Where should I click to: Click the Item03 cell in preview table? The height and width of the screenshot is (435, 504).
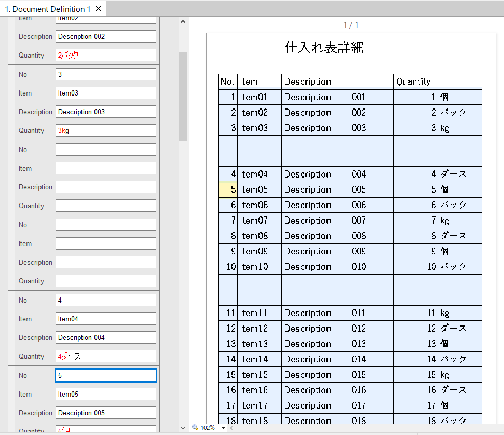pyautogui.click(x=260, y=128)
